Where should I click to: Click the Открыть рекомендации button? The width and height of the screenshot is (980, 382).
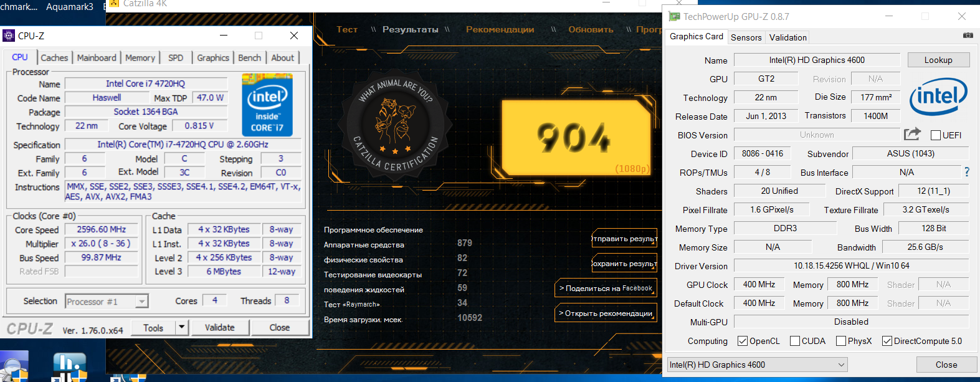tap(606, 313)
